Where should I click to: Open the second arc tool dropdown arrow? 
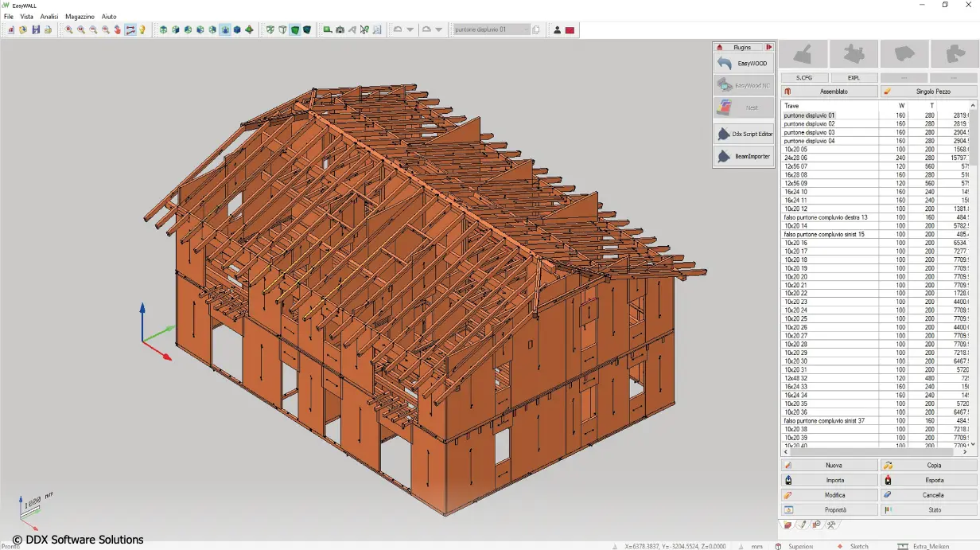tap(439, 29)
